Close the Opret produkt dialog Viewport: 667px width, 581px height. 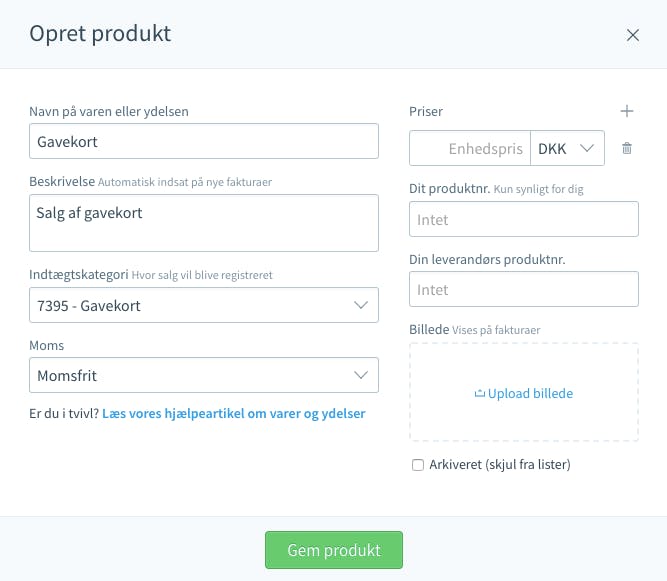coord(633,35)
